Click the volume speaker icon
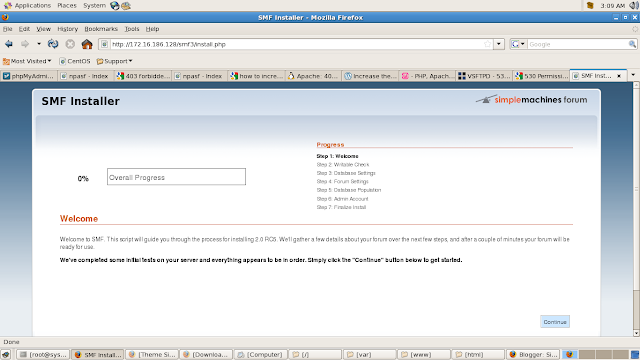Image resolution: width=640 pixels, height=360 pixels. point(634,5)
